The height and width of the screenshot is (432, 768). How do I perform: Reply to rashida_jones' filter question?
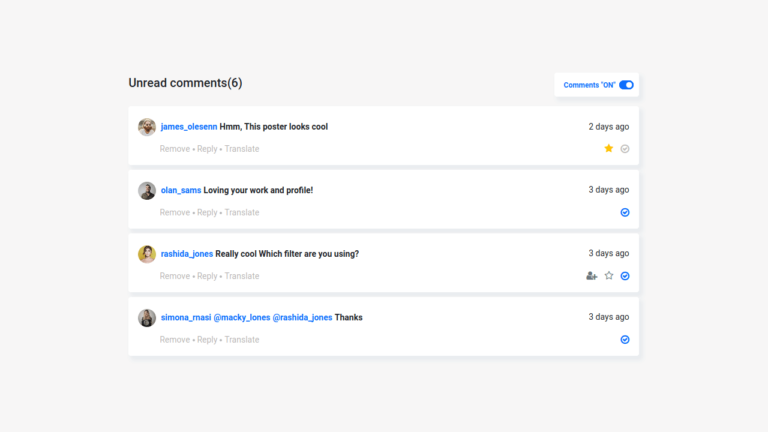point(207,276)
